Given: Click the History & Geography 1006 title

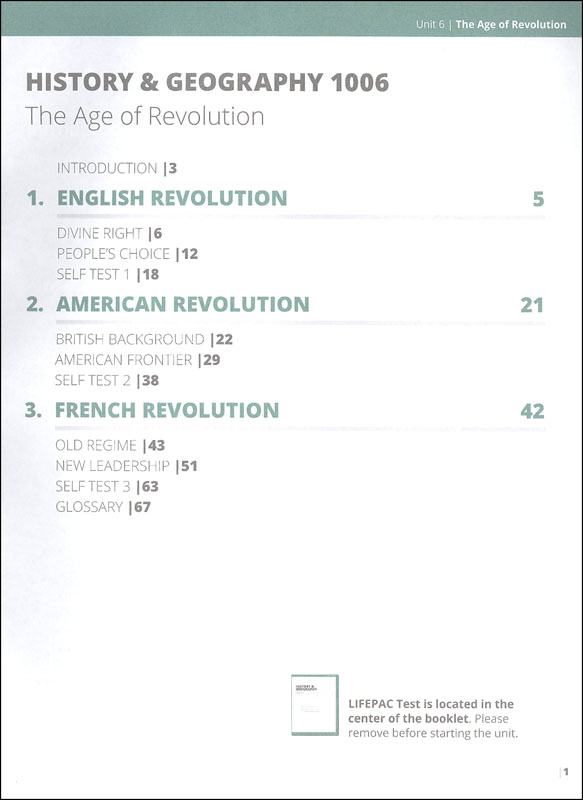Looking at the screenshot, I should click(x=207, y=83).
